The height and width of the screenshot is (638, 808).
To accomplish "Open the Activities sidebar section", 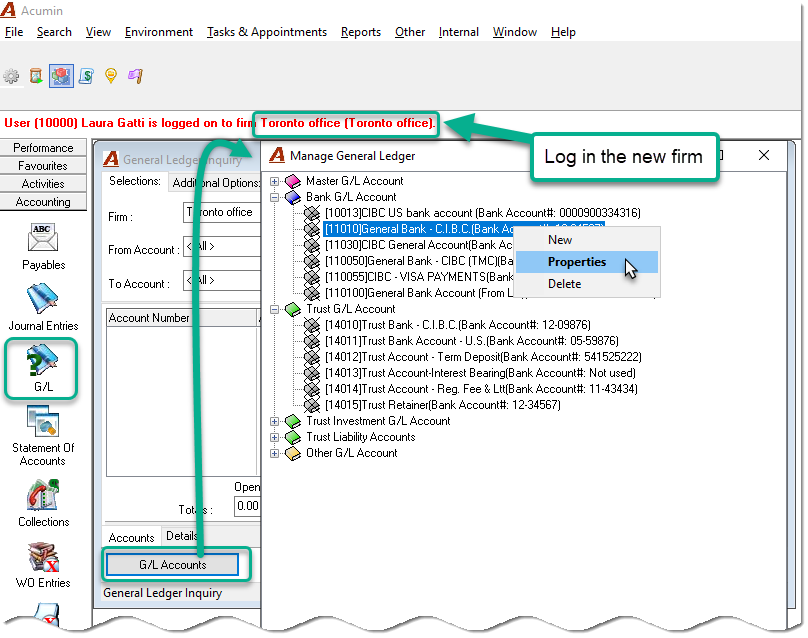I will click(x=43, y=184).
